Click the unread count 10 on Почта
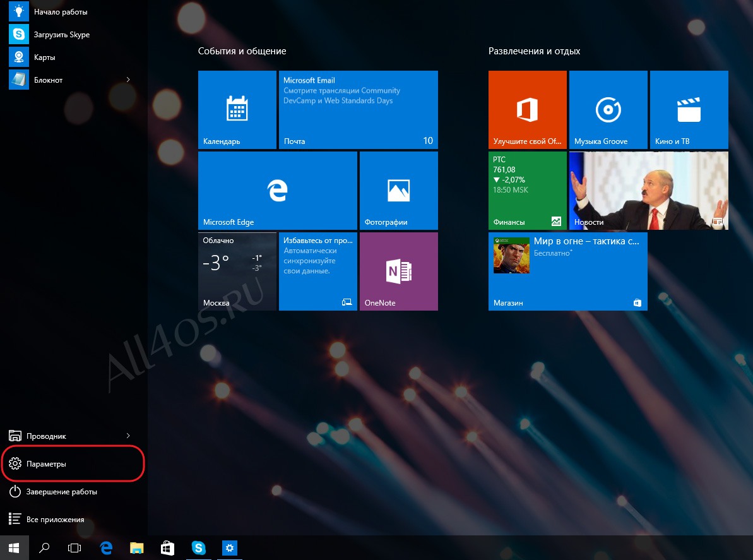Screen dimensions: 753x560 click(428, 141)
